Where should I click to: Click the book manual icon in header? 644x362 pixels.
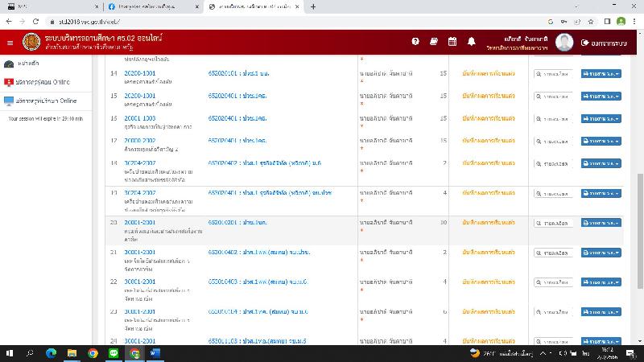[434, 42]
